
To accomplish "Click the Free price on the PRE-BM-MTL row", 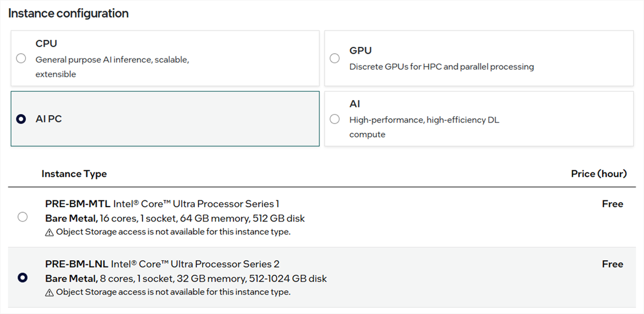I will (x=612, y=204).
